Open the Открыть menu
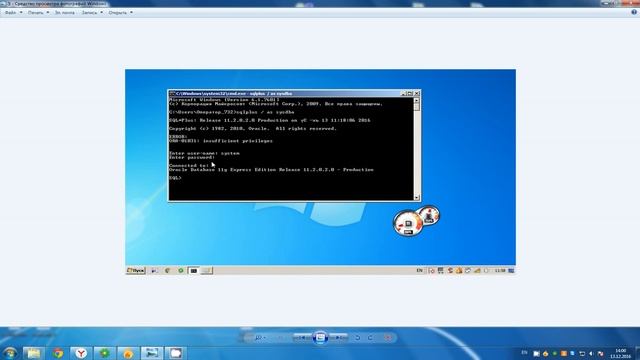The height and width of the screenshot is (360, 640). (x=118, y=13)
